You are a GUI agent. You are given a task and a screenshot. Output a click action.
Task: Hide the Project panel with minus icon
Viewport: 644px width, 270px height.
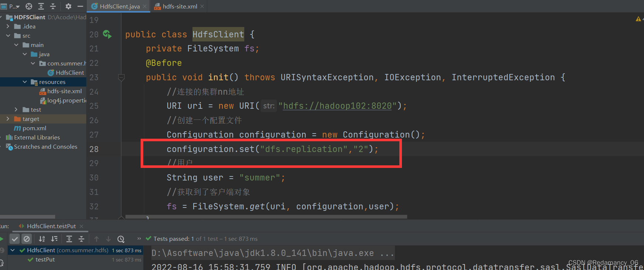(x=80, y=6)
